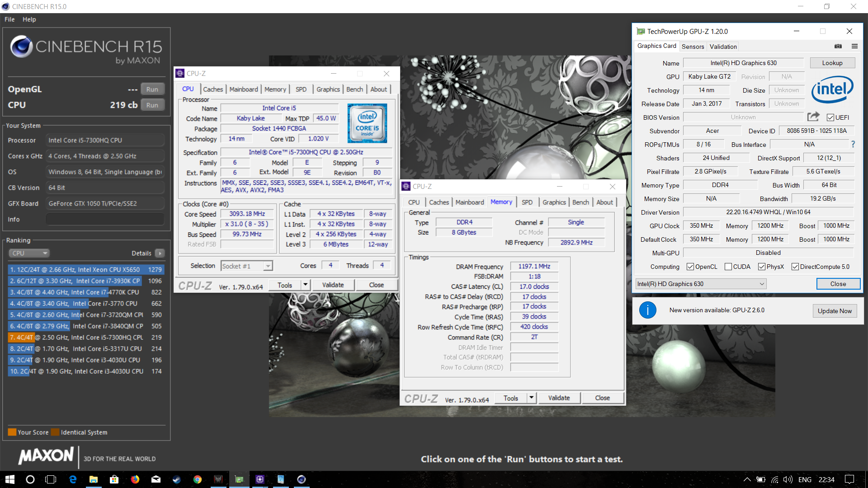
Task: Open Cortana search circle on taskbar
Action: pyautogui.click(x=30, y=479)
